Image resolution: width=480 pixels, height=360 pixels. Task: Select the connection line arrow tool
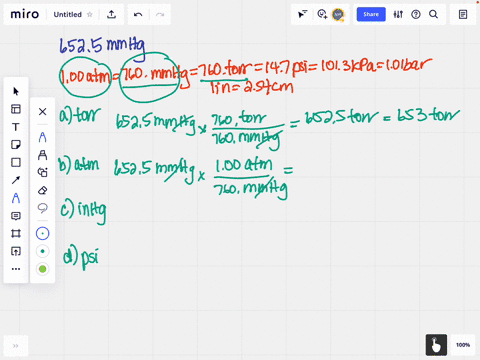click(x=16, y=180)
